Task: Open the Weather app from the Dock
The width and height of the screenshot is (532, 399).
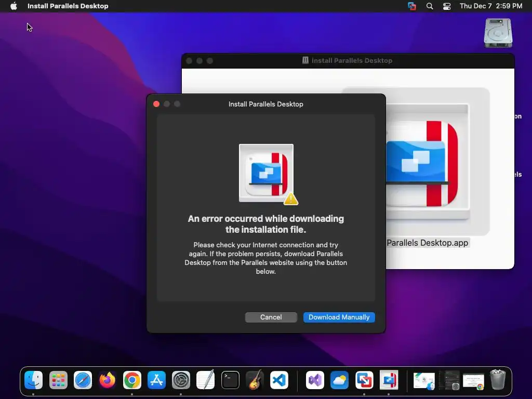Action: (x=339, y=380)
